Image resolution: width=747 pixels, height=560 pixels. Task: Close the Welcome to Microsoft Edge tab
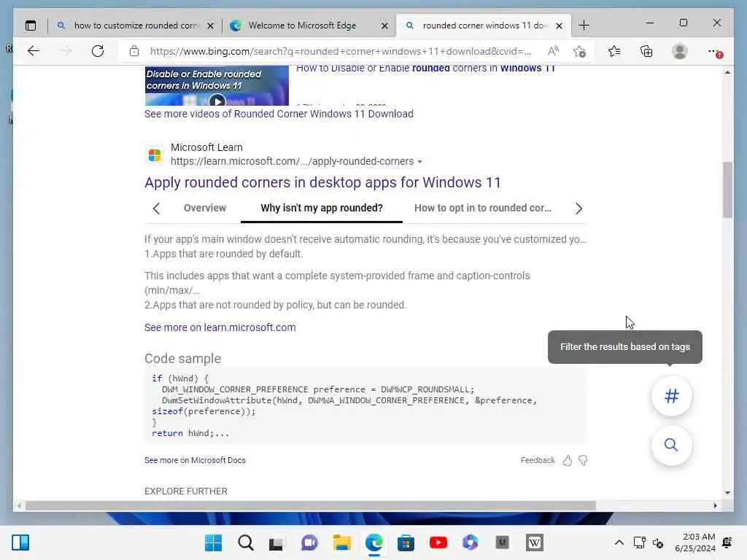click(384, 26)
